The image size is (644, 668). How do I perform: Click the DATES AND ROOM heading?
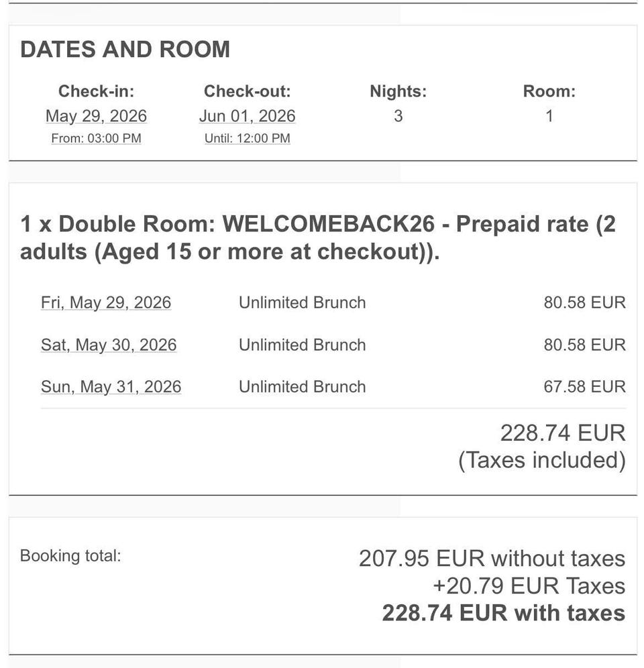coord(125,50)
